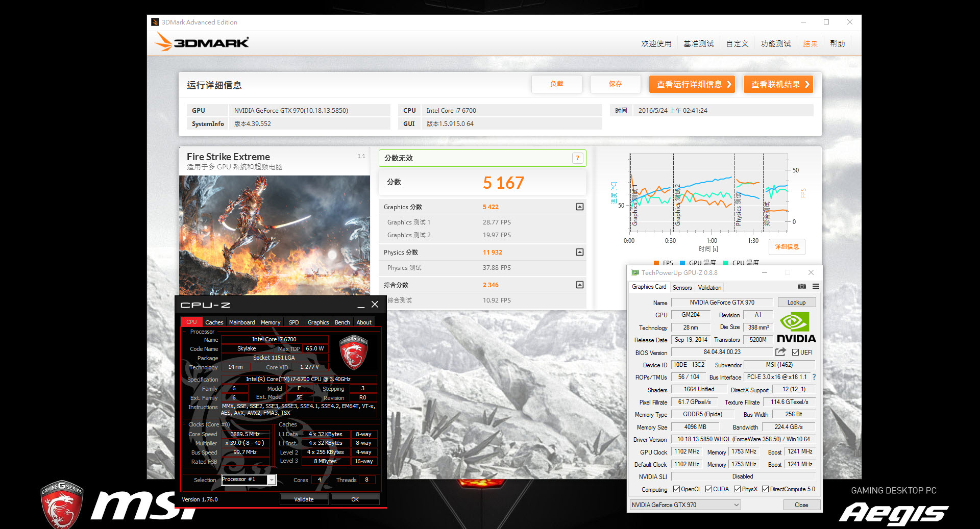Image resolution: width=980 pixels, height=529 pixels.
Task: Click the Validate button in CPU-Z
Action: click(304, 499)
